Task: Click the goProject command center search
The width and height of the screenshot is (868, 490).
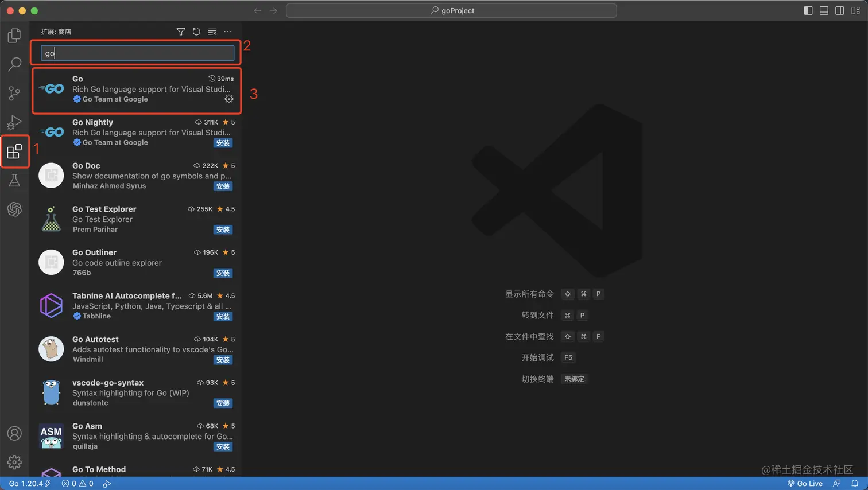Action: pyautogui.click(x=451, y=10)
